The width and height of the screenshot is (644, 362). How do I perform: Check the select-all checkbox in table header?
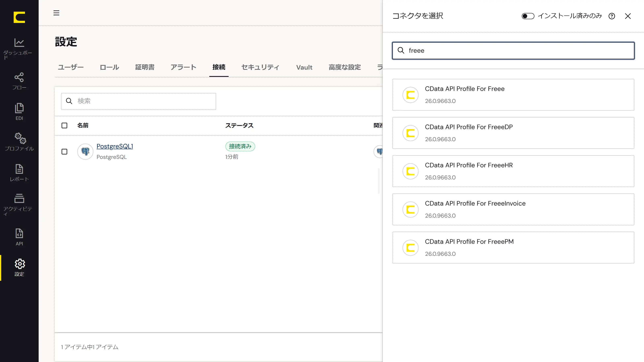pos(64,125)
